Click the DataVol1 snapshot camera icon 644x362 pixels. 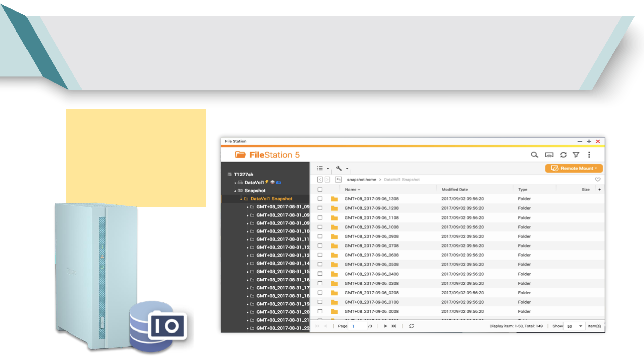point(278,183)
